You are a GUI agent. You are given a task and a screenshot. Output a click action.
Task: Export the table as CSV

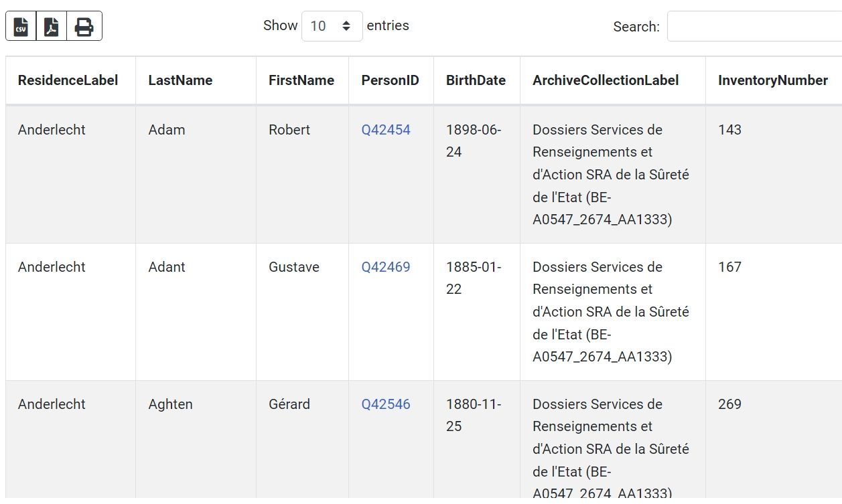click(x=21, y=26)
